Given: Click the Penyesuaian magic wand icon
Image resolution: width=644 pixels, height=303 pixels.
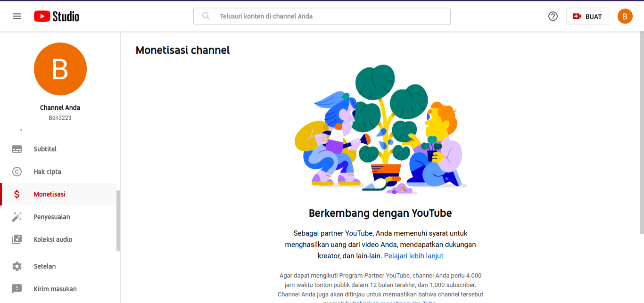Looking at the screenshot, I should [x=17, y=217].
